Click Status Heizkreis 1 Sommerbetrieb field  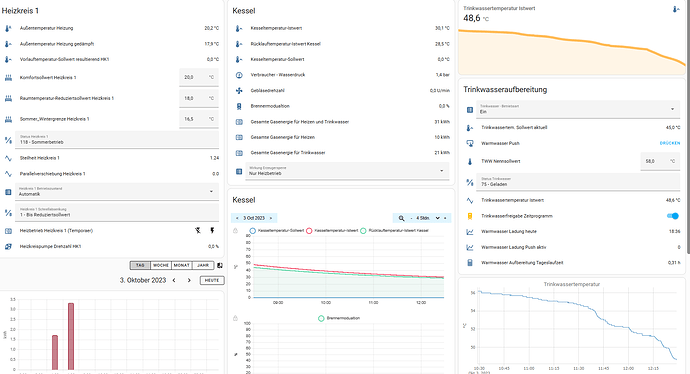(x=117, y=140)
